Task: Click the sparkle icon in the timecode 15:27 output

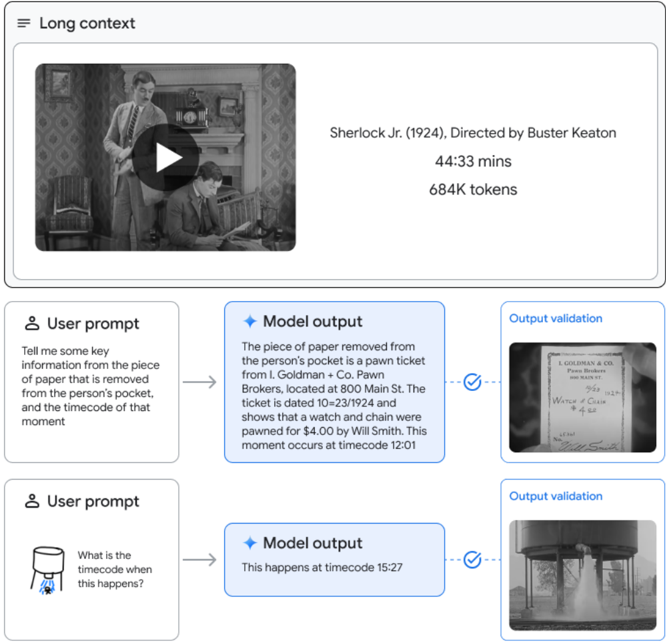Action: pyautogui.click(x=250, y=543)
